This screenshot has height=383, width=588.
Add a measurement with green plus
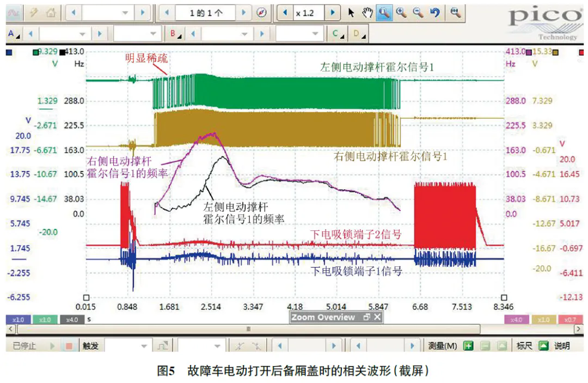468,346
